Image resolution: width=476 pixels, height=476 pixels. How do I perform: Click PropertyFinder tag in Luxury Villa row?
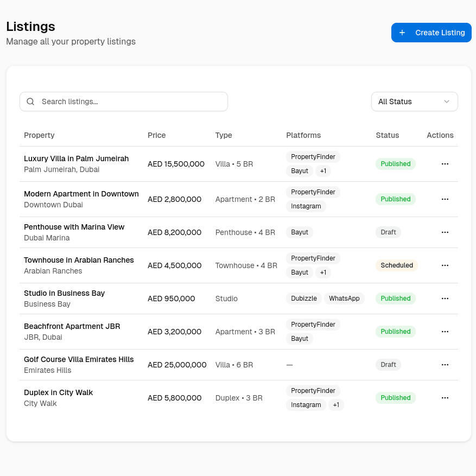(313, 157)
